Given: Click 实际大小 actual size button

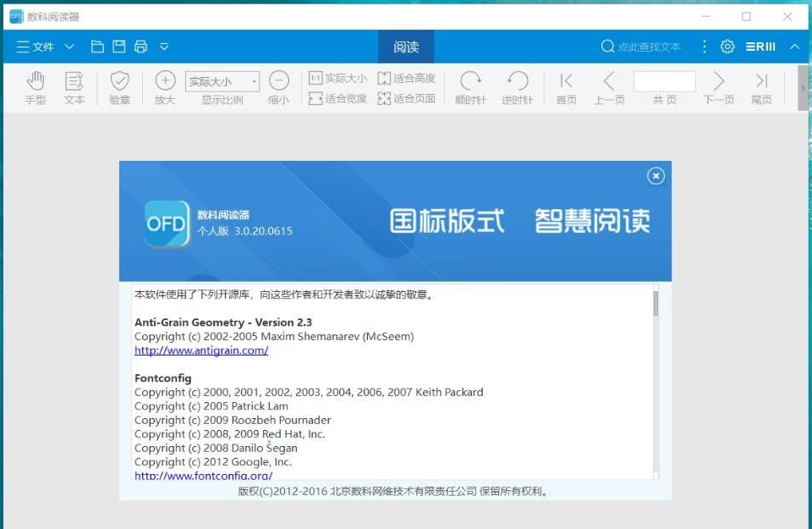Looking at the screenshot, I should [337, 78].
